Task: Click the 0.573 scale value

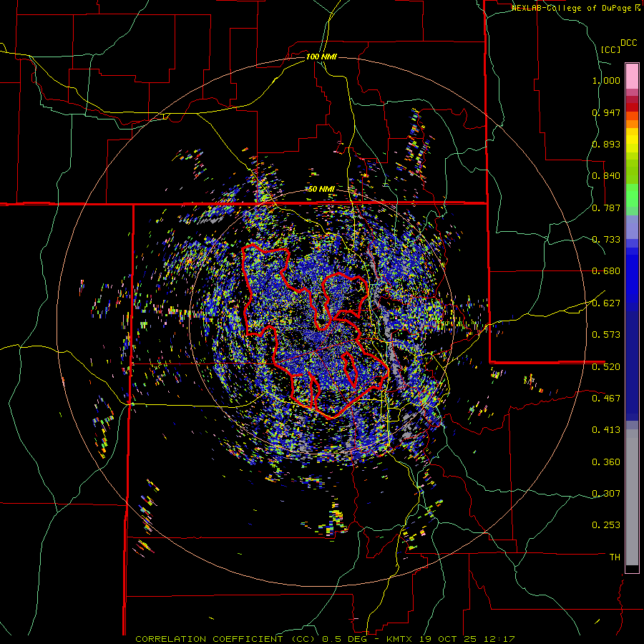Action: coord(606,335)
